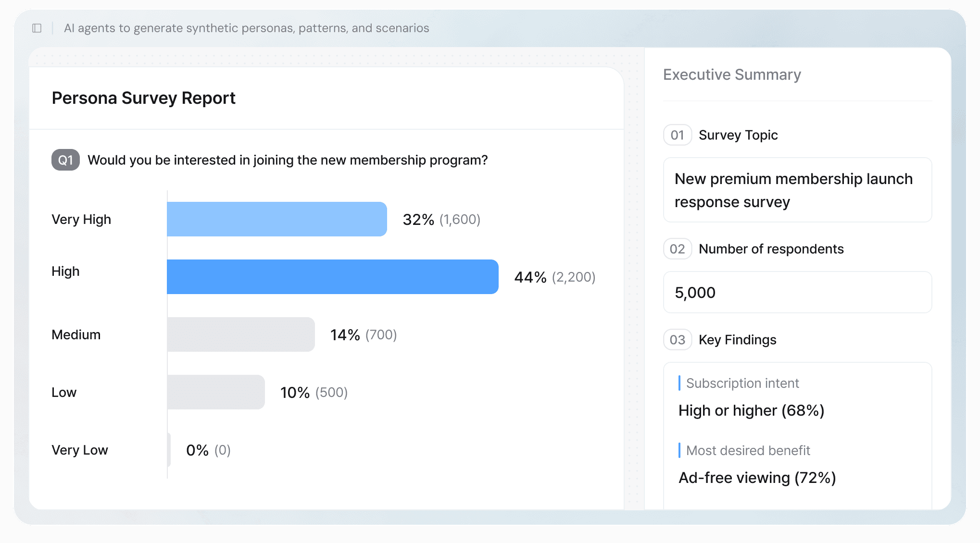Click the Key Findings section label

[x=737, y=340]
